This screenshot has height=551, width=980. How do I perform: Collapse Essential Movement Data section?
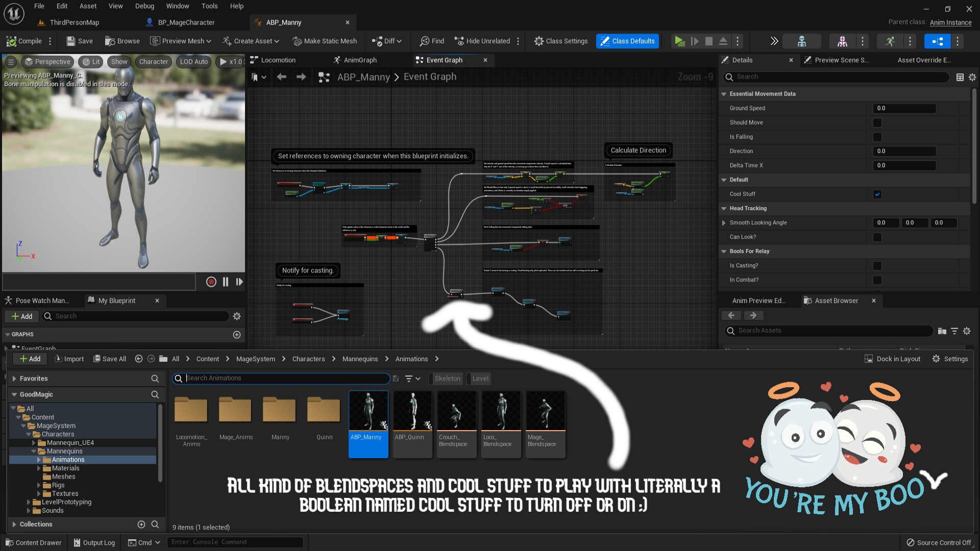click(x=724, y=94)
